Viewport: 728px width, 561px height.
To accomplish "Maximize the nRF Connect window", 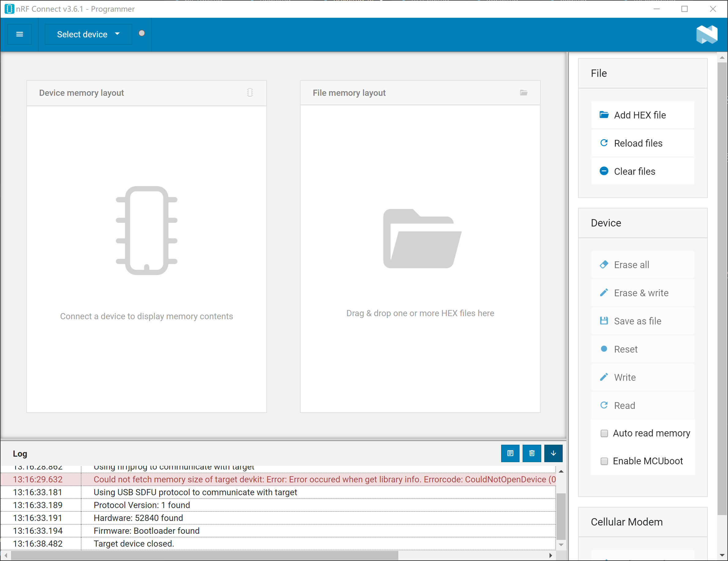I will coord(685,9).
